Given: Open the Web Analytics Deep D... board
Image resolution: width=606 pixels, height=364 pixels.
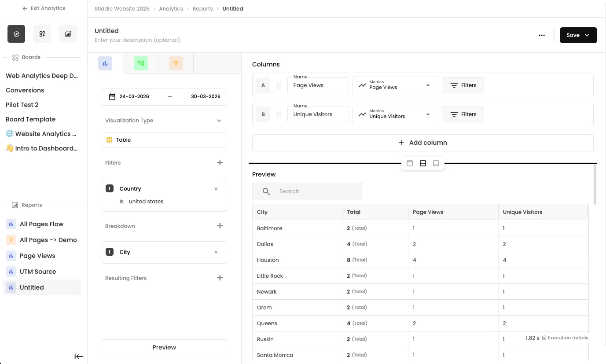Looking at the screenshot, I should click(42, 76).
